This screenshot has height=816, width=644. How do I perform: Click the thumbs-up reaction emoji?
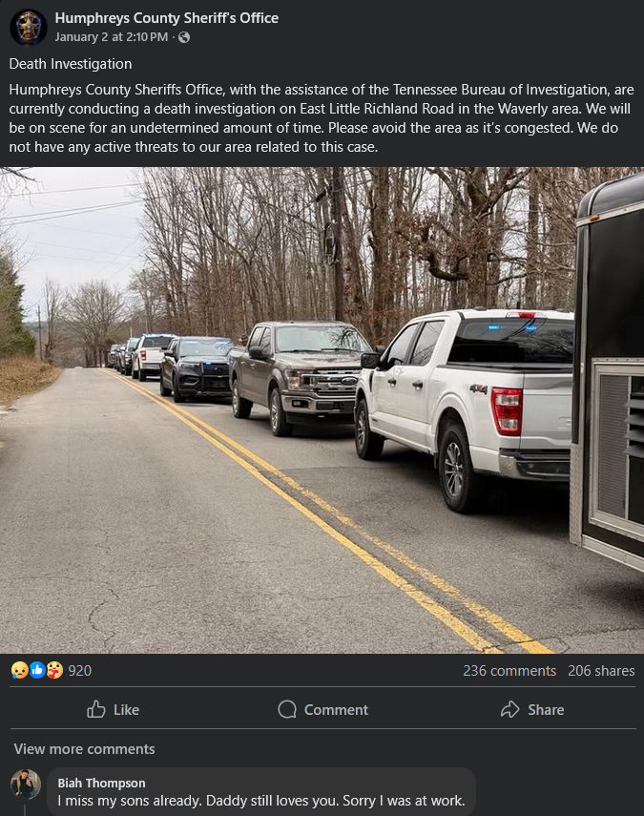(35, 671)
